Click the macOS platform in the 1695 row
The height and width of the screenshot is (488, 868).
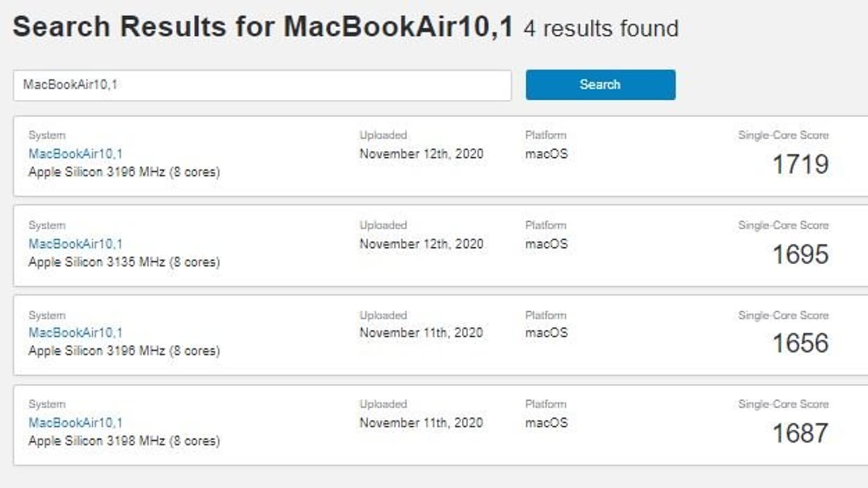(x=546, y=244)
